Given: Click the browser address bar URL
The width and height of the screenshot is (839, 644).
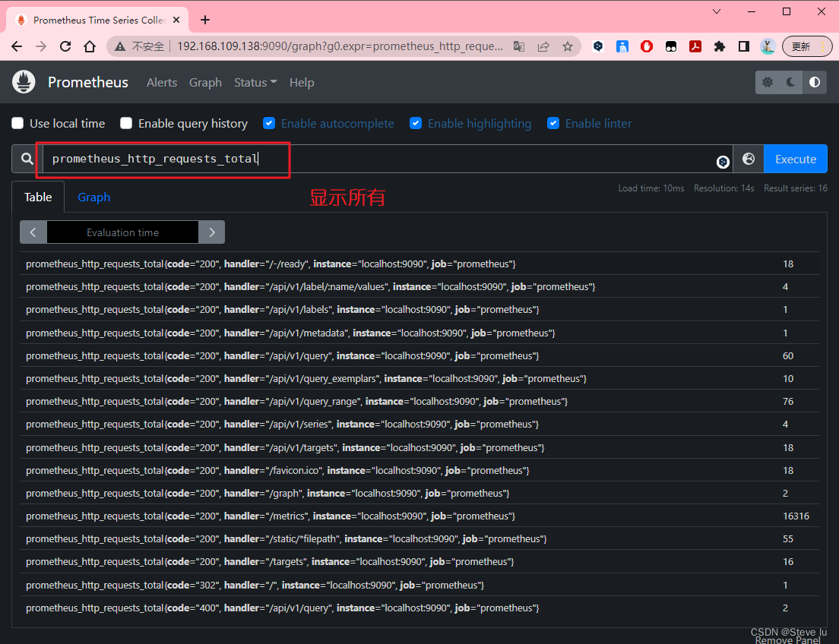Looking at the screenshot, I should pyautogui.click(x=340, y=46).
